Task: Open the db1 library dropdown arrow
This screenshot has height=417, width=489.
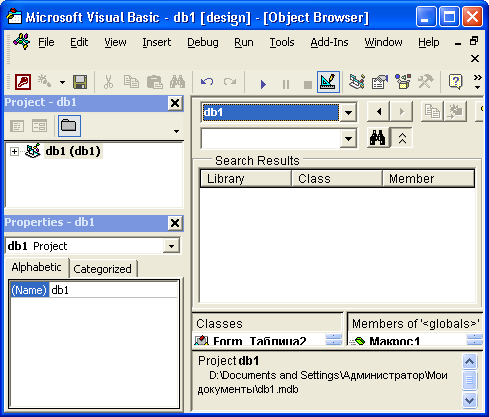Action: coord(348,113)
